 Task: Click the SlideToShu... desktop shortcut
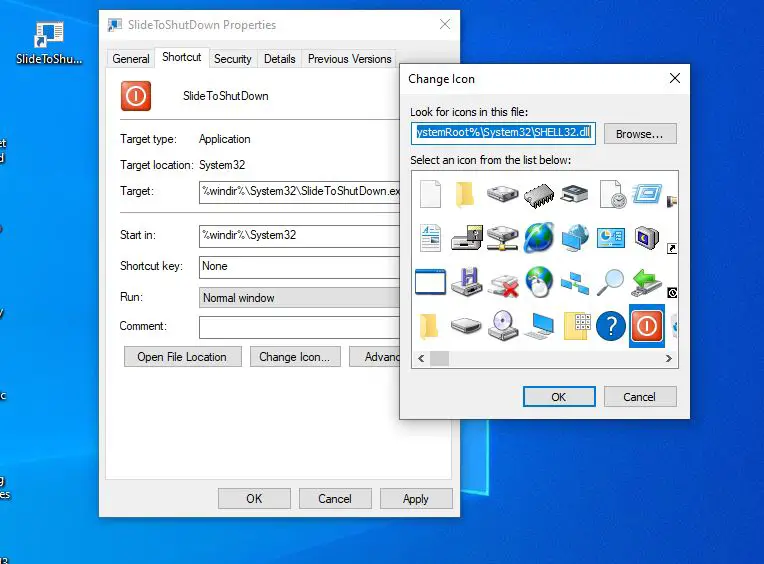pos(49,43)
